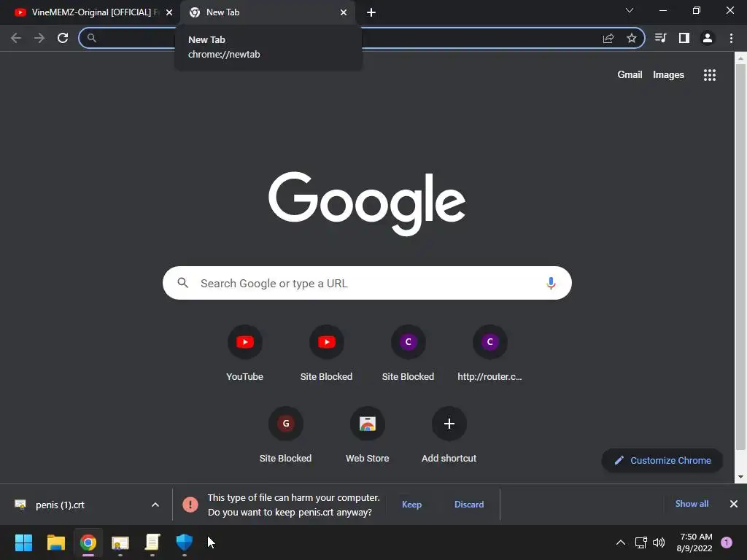
Task: Click the browser Back arrow
Action: [16, 38]
